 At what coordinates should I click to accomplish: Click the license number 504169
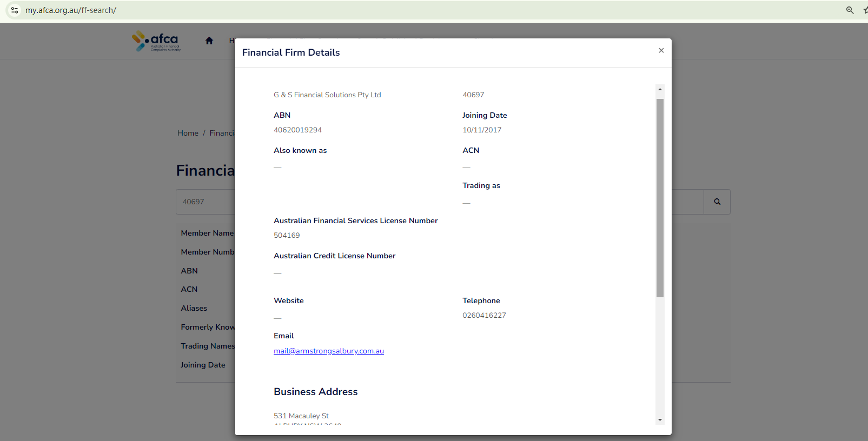(287, 235)
